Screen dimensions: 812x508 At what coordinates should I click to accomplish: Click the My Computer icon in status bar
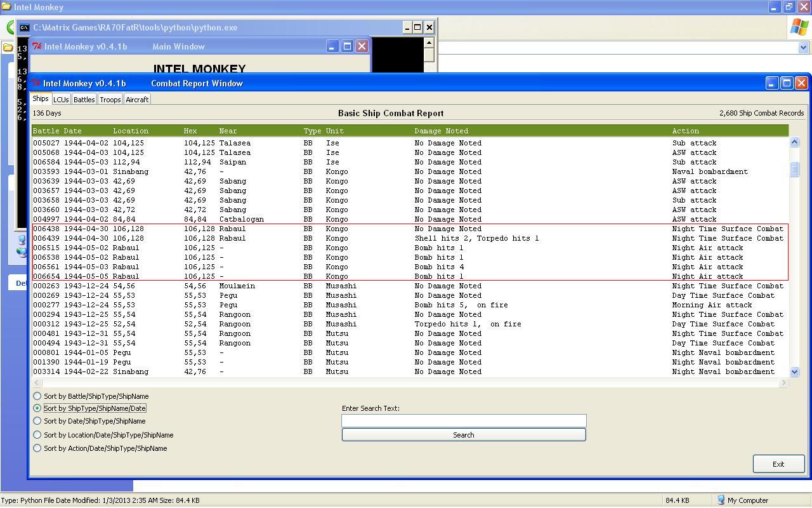pos(721,500)
